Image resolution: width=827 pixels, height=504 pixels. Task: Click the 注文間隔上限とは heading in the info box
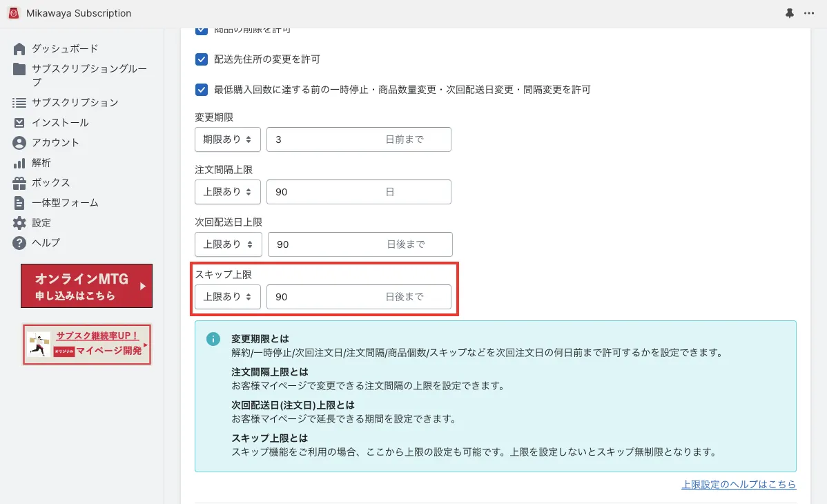point(269,372)
